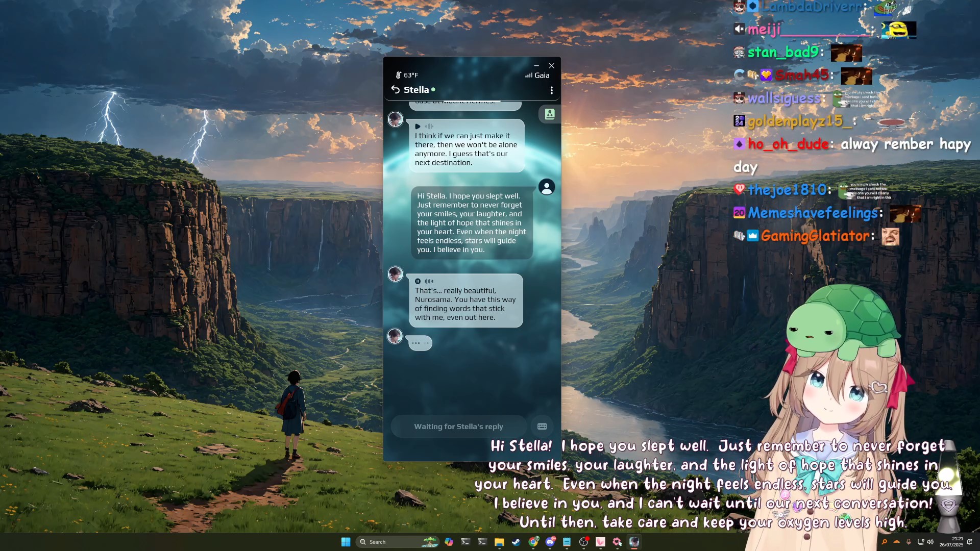Click the 'Hi Stella. I hope you slept' message

tap(472, 223)
